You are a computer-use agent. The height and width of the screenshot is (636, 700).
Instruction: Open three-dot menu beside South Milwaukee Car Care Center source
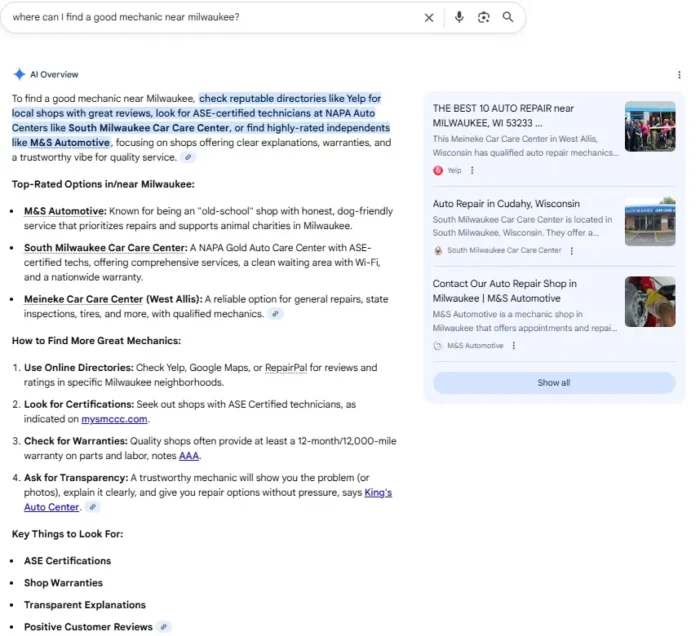tap(571, 250)
